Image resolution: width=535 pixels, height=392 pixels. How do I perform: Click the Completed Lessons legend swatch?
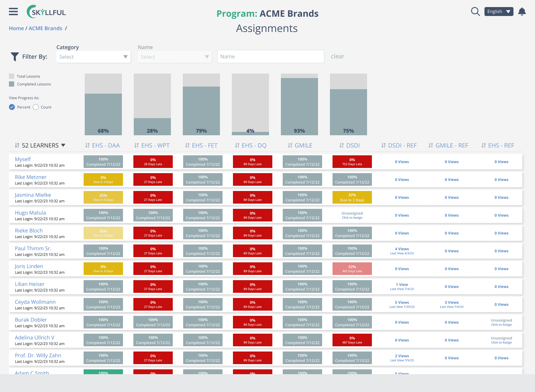point(12,84)
